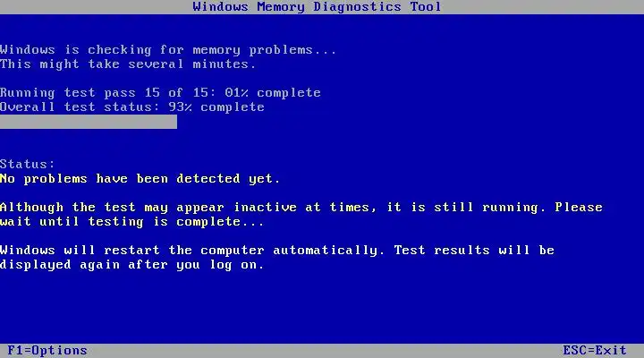Viewport: 644px width, 358px height.
Task: Click the Status: label
Action: coord(27,164)
